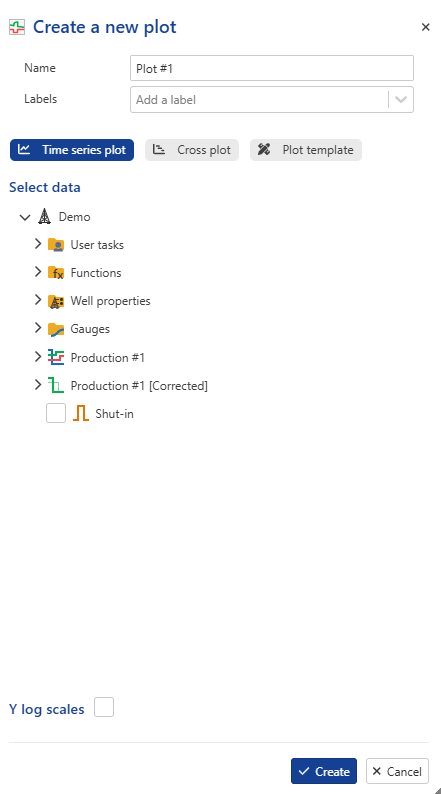Switch to the Cross plot tab
The image size is (441, 794).
pyautogui.click(x=192, y=150)
